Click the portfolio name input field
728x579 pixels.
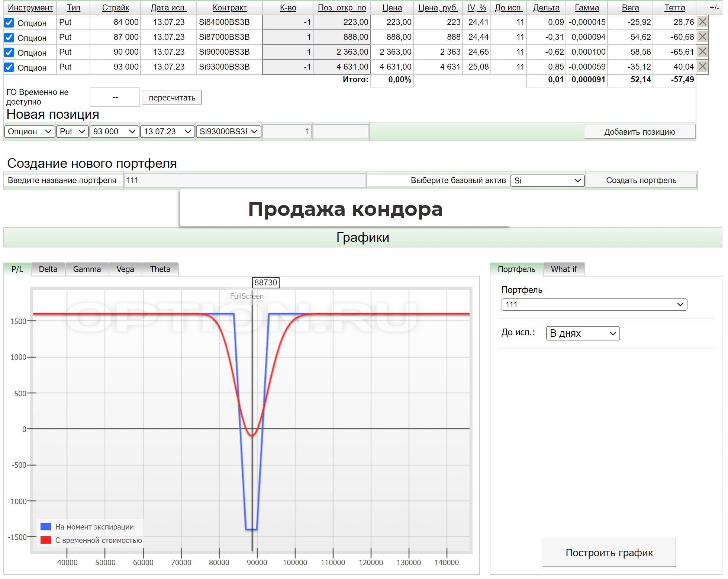point(245,180)
